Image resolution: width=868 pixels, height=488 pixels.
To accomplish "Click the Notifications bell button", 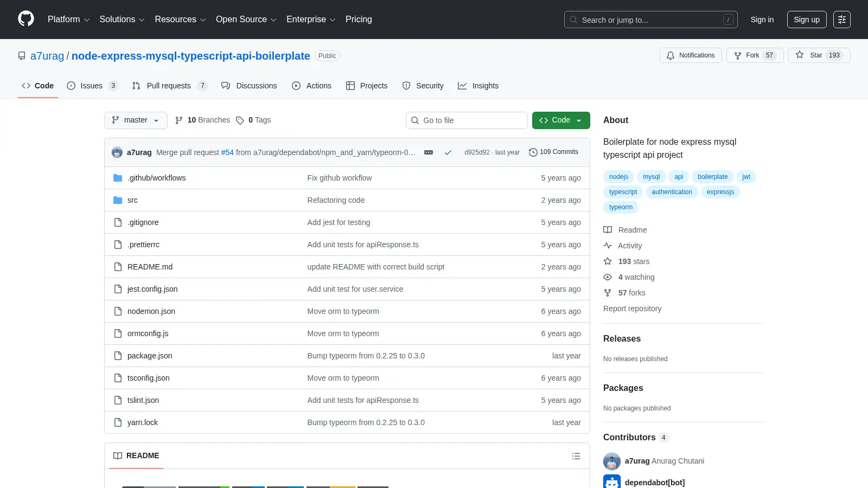I will (691, 55).
